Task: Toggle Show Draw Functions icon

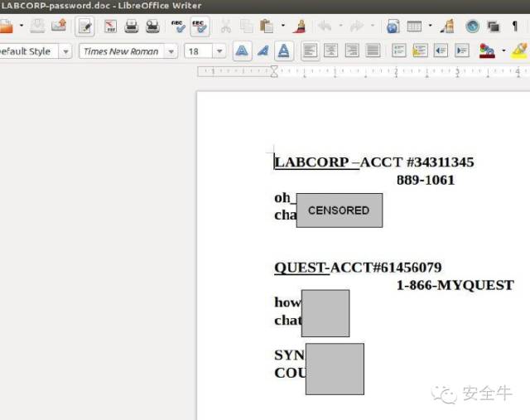Action: 447,26
